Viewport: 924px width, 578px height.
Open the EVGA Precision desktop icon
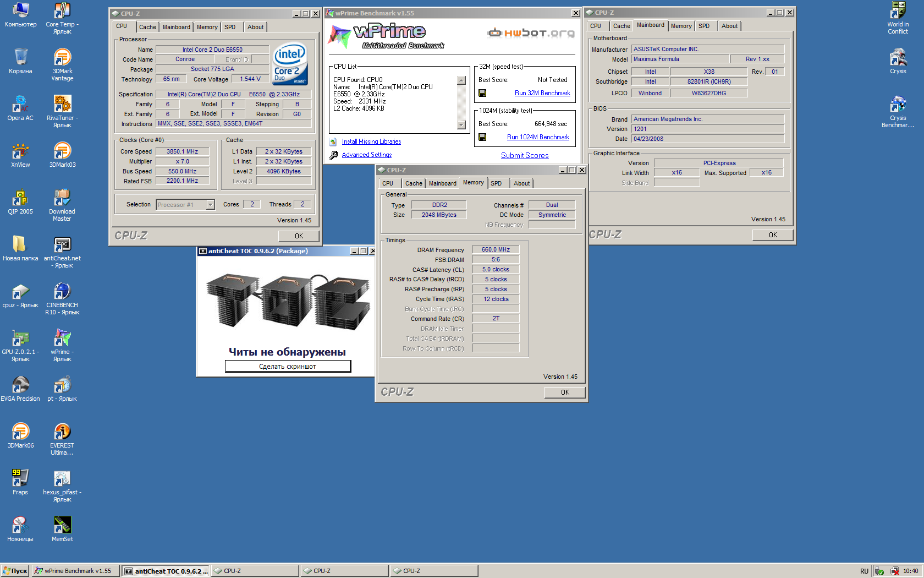20,385
